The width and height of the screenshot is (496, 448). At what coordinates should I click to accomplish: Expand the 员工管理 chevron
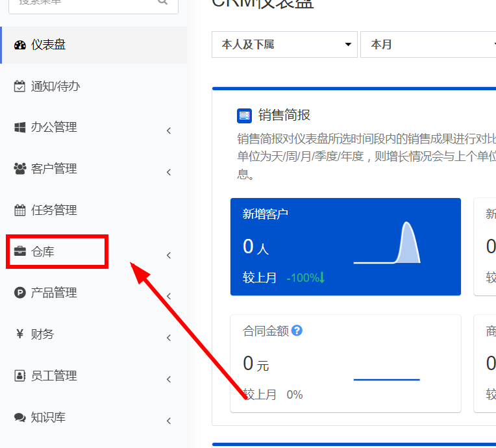pos(169,379)
